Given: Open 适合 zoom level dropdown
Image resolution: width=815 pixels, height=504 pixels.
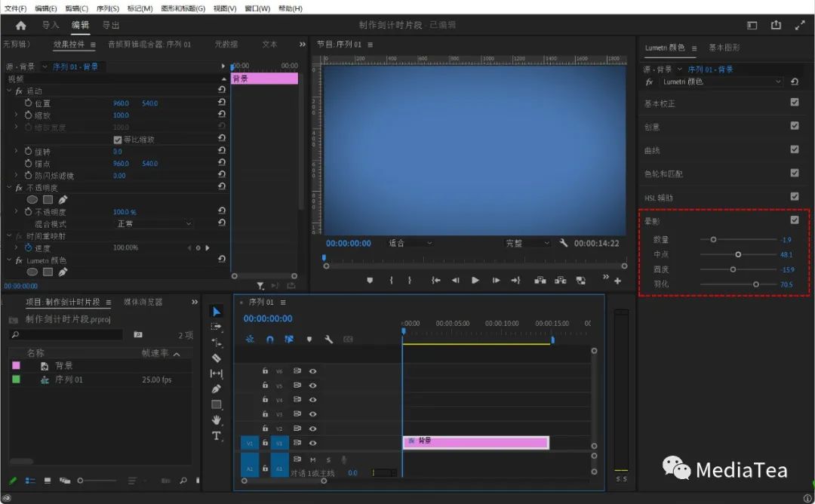Looking at the screenshot, I should coord(410,243).
